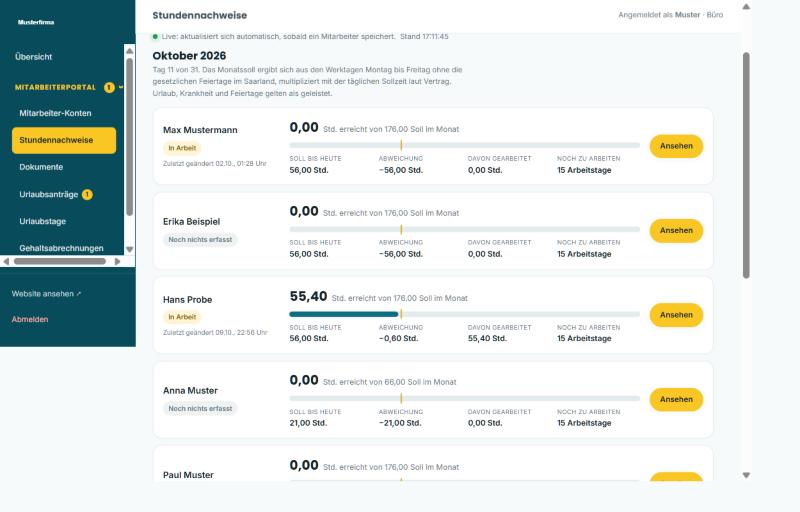Screen dimensions: 800x512
Task: Click Anna Muster's hours progress bar
Action: point(464,398)
